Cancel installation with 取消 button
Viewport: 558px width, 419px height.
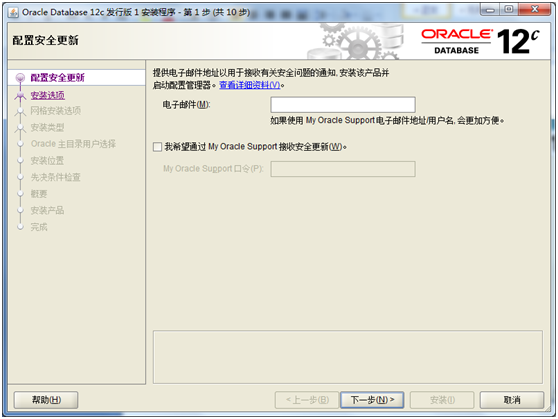512,400
